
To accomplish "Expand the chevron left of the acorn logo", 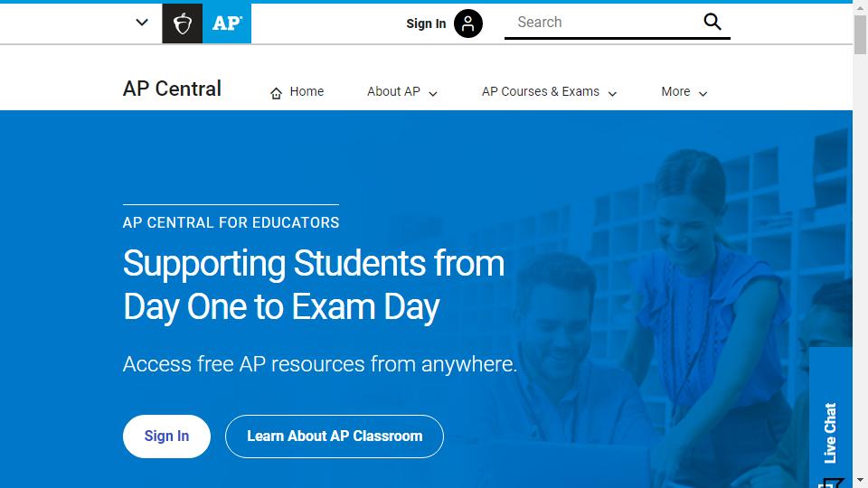I will tap(142, 23).
